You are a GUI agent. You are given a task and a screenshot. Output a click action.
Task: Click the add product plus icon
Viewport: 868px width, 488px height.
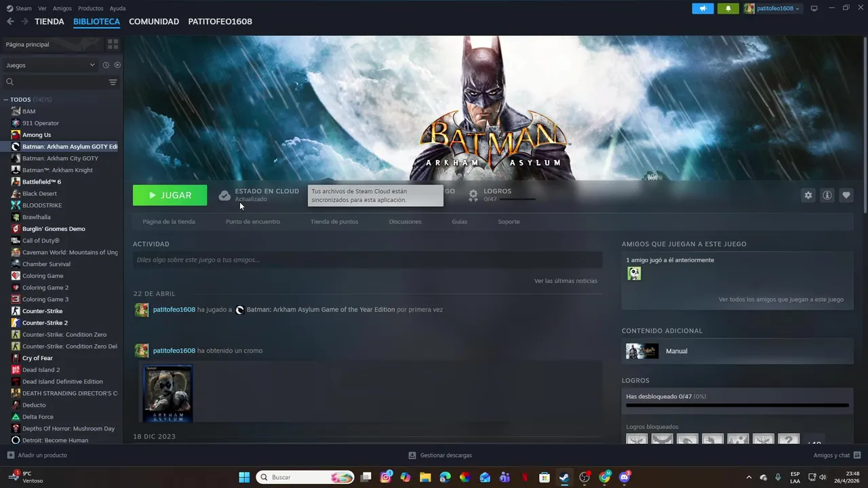pyautogui.click(x=10, y=455)
